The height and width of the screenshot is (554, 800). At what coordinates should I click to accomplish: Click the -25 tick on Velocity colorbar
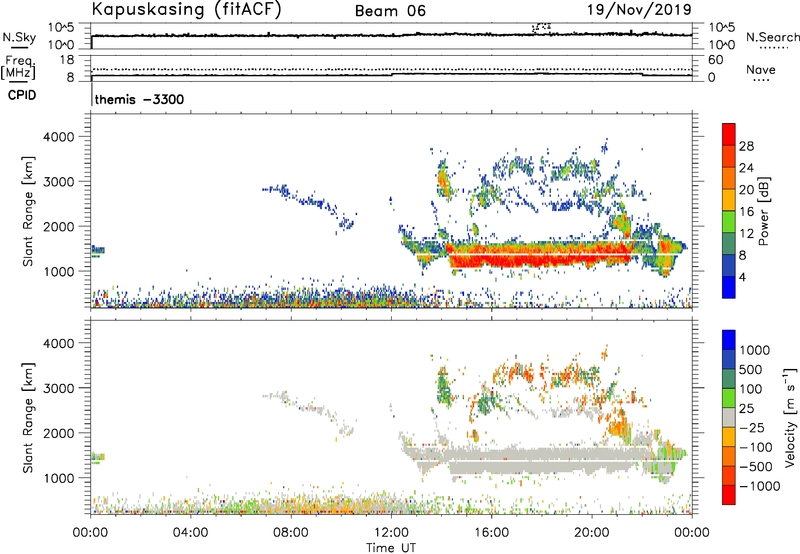click(752, 428)
